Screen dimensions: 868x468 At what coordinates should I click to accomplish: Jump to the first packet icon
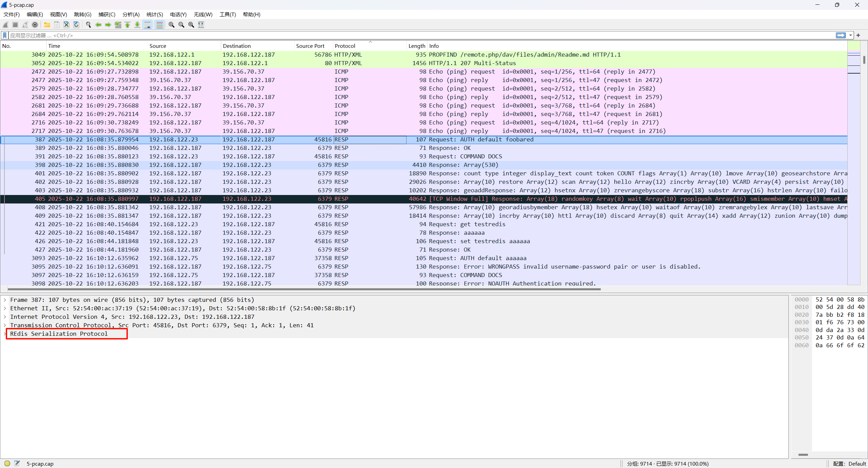point(127,25)
